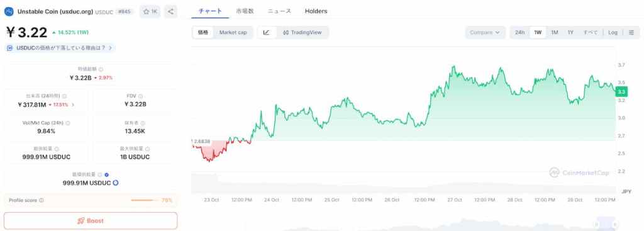Image resolution: width=644 pixels, height=231 pixels.
Task: Click the AI icon beside USDUC price question
Action: (10, 48)
